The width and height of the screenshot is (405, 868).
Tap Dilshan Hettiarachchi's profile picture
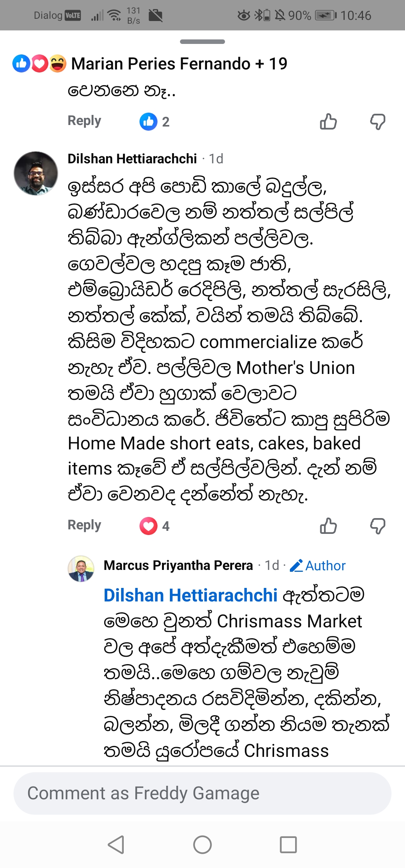click(x=36, y=173)
